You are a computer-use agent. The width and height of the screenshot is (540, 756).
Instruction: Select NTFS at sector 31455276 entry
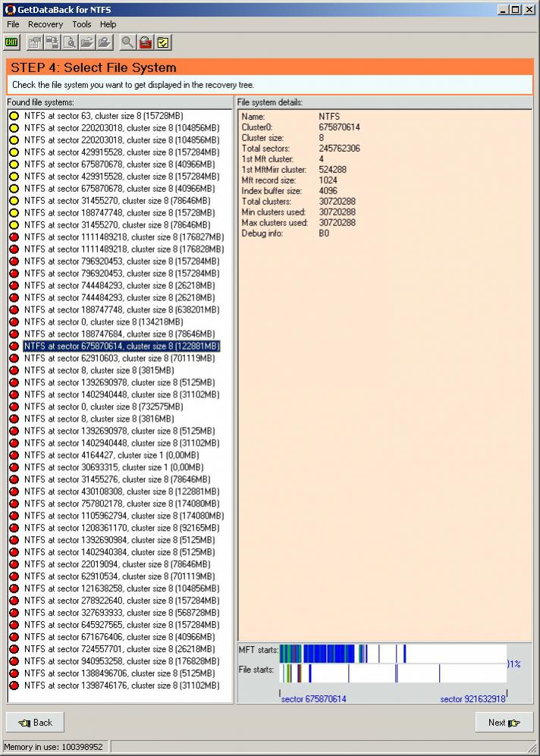[117, 479]
